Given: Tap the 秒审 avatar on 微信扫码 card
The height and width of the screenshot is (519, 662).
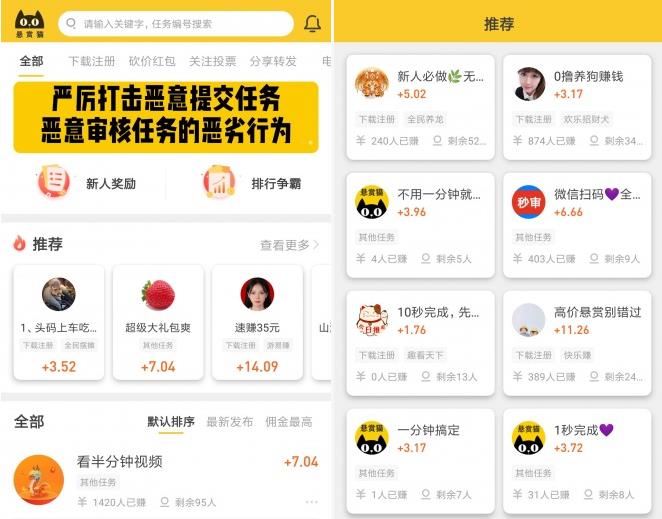Looking at the screenshot, I should click(x=528, y=202).
